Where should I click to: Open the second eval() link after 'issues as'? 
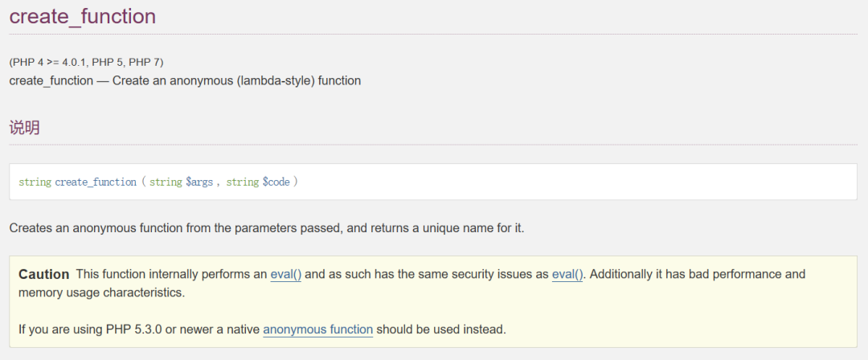coord(567,274)
